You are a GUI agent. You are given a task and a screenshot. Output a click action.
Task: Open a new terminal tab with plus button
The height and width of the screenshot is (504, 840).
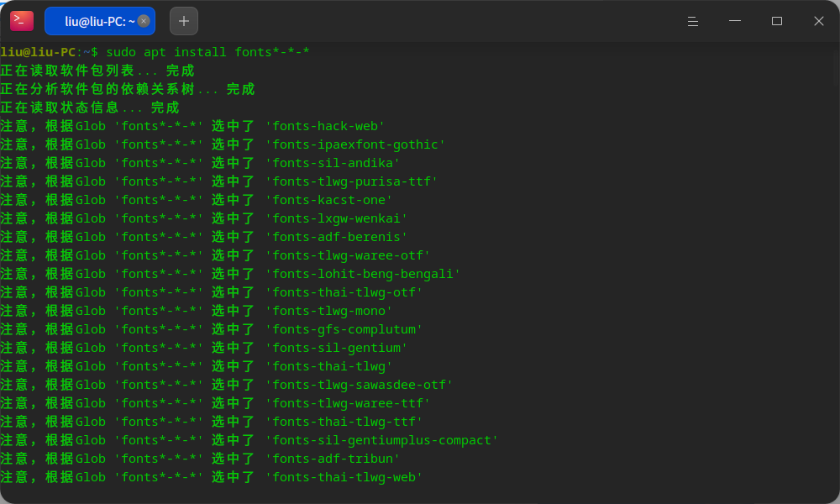pyautogui.click(x=184, y=21)
